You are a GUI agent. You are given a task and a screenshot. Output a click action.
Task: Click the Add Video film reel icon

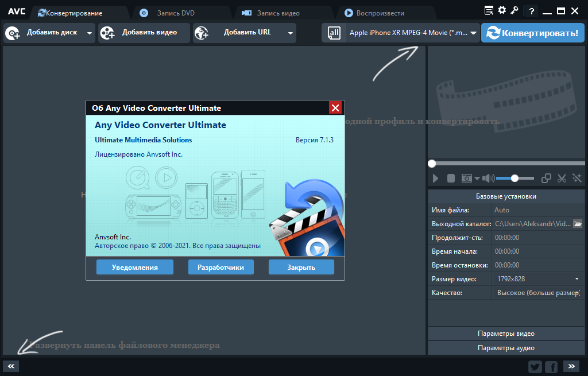pos(107,33)
